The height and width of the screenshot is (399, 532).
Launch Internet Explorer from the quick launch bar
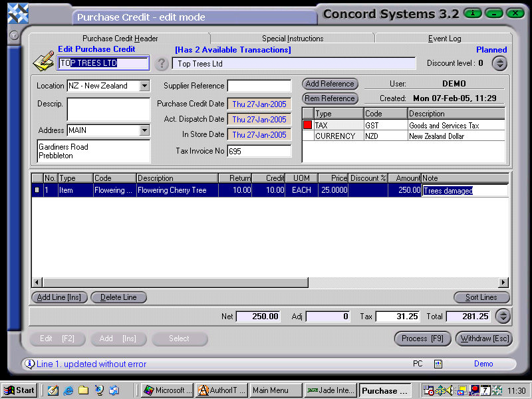click(68, 390)
